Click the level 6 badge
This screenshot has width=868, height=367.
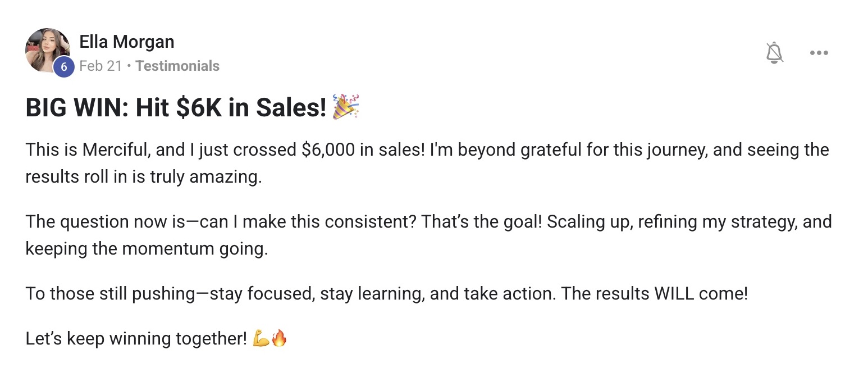coord(64,67)
